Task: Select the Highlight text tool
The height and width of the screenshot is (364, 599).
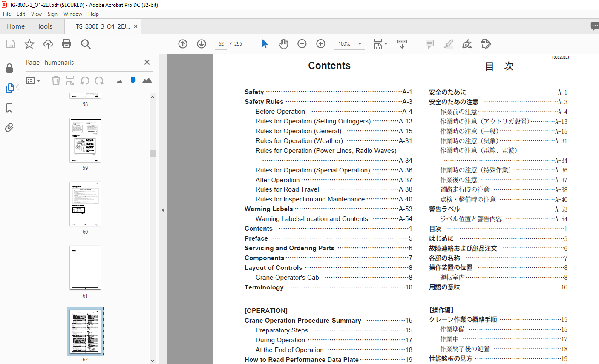Action: coord(449,44)
